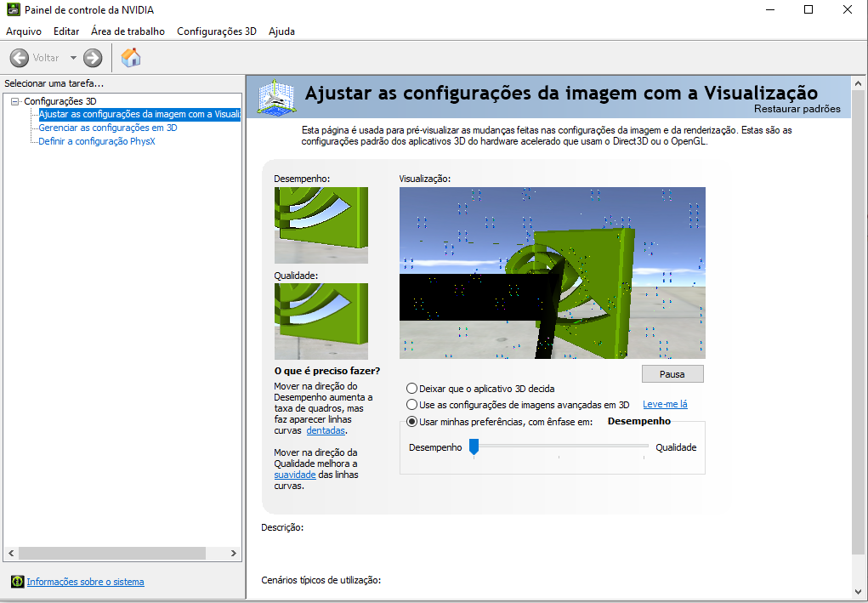Open the 'suavidade' link
Viewport: 868px width, 603px height.
[x=295, y=475]
